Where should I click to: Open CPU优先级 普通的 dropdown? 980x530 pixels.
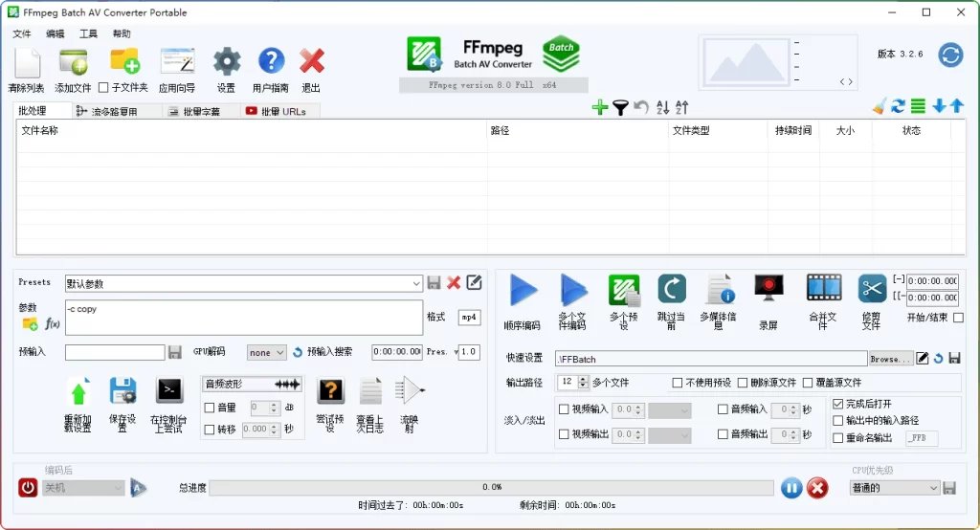(895, 488)
